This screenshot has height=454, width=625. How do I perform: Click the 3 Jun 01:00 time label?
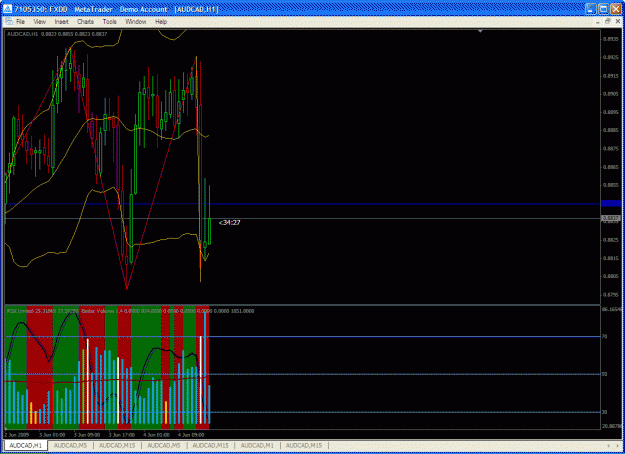[x=50, y=434]
